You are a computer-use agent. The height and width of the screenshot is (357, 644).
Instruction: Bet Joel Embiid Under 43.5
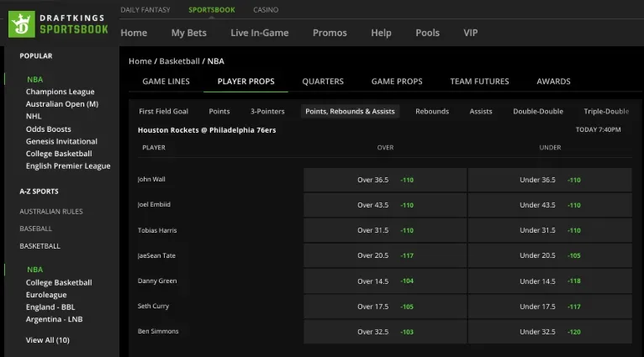coord(550,205)
